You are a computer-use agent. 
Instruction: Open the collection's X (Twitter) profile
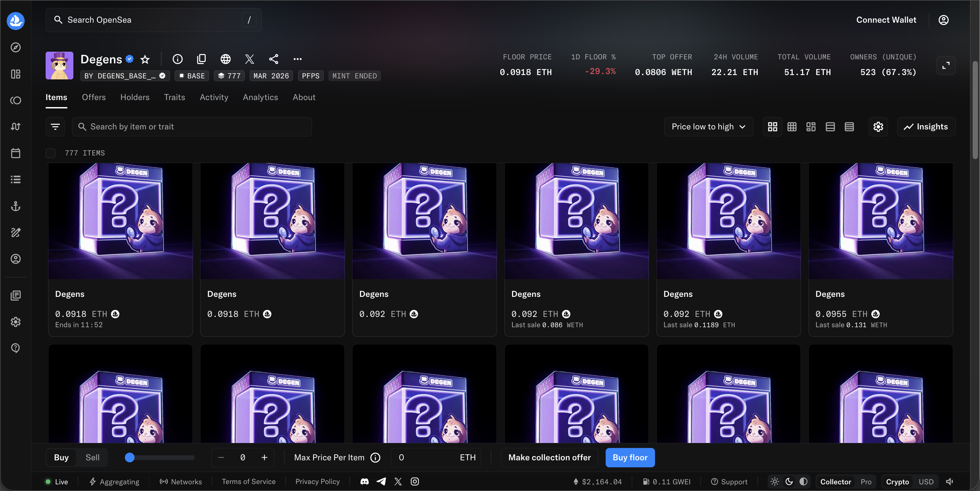point(250,59)
